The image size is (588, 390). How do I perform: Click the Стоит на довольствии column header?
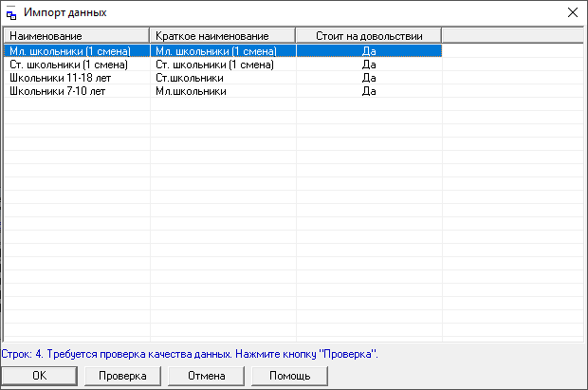(x=369, y=36)
